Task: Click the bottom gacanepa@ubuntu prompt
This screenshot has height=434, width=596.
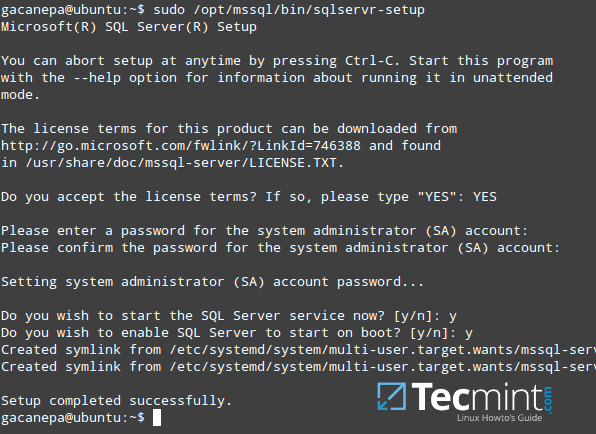Action: pos(73,418)
